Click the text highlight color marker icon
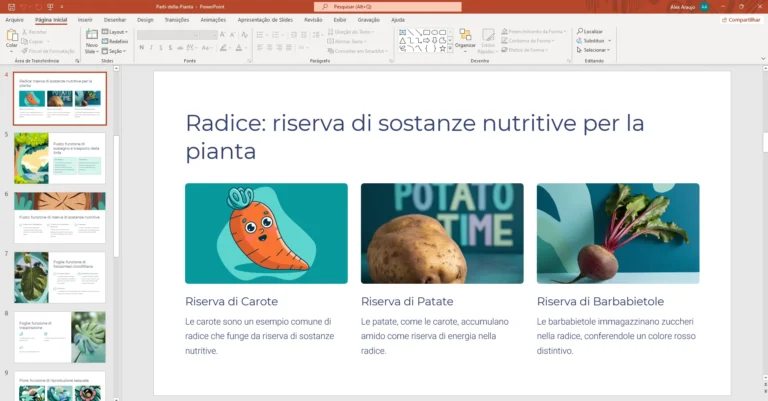 click(x=224, y=47)
